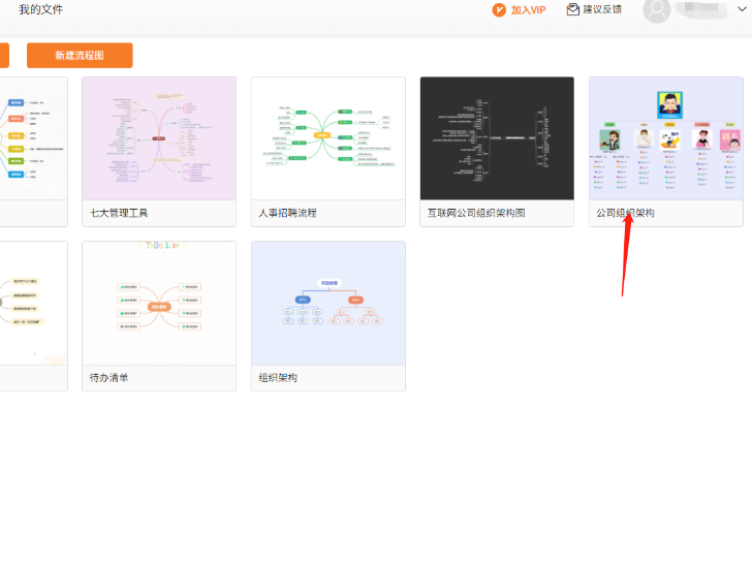Click the 建议反馈 feedback link
752x564 pixels.
click(602, 10)
